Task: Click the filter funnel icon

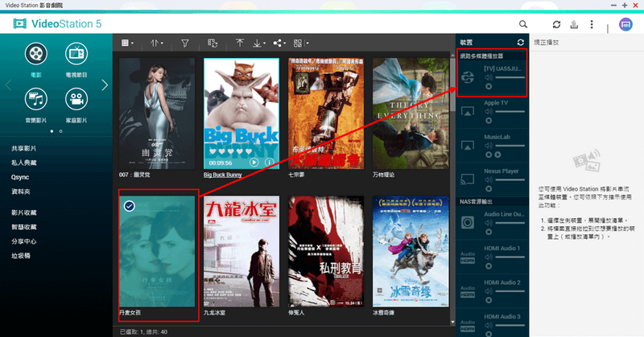Action: pyautogui.click(x=185, y=43)
